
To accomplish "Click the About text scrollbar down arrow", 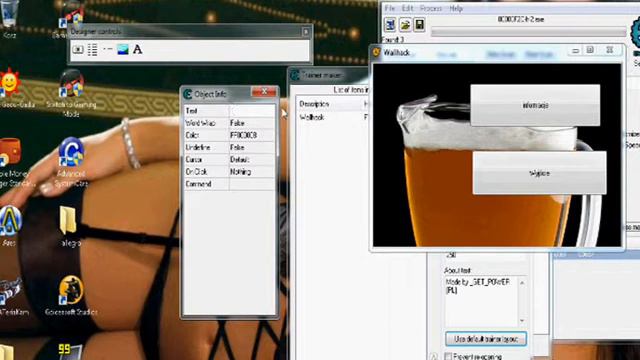I will tap(522, 321).
